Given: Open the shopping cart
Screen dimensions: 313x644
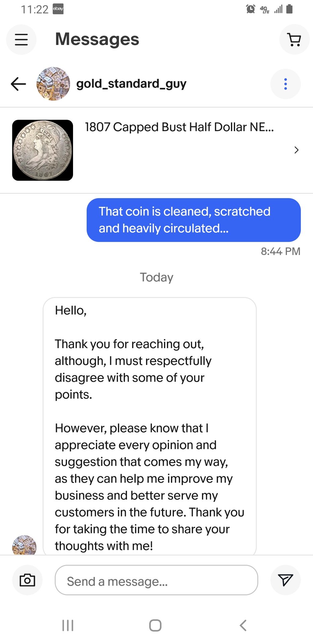Looking at the screenshot, I should point(294,40).
